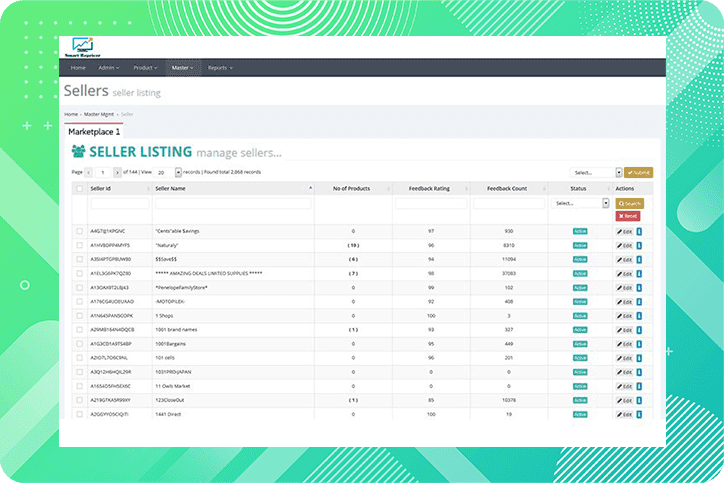Switch to the Marketplace 1 tab
This screenshot has width=724, height=483.
click(94, 132)
